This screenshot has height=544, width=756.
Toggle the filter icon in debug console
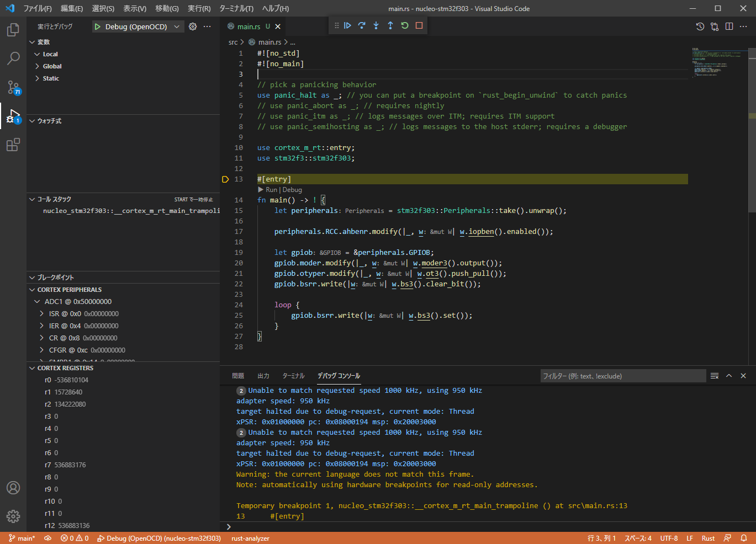click(x=714, y=376)
